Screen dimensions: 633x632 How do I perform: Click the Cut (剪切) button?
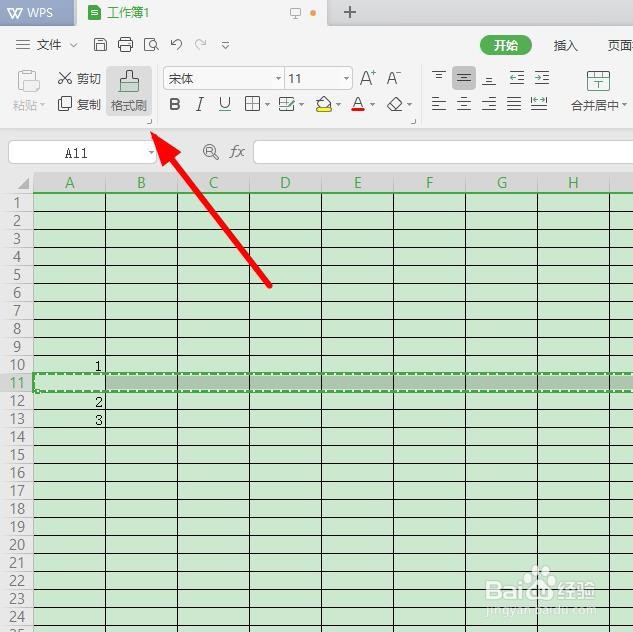79,78
